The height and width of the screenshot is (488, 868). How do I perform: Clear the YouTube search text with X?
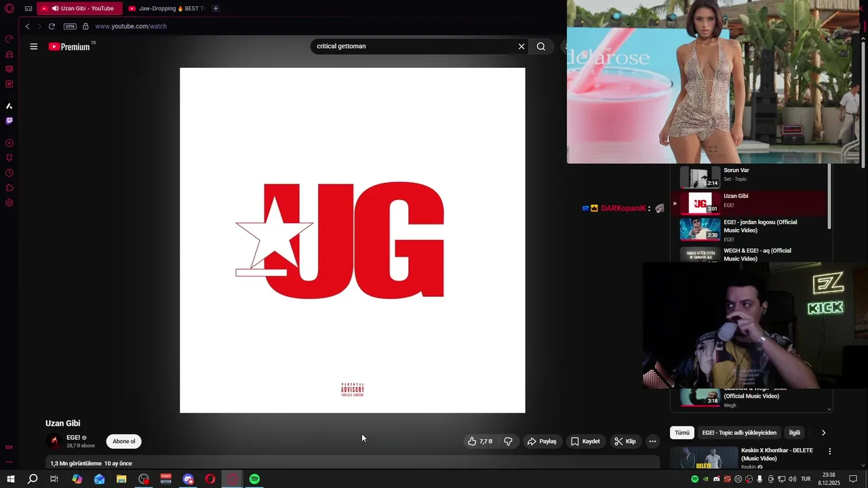tap(521, 47)
